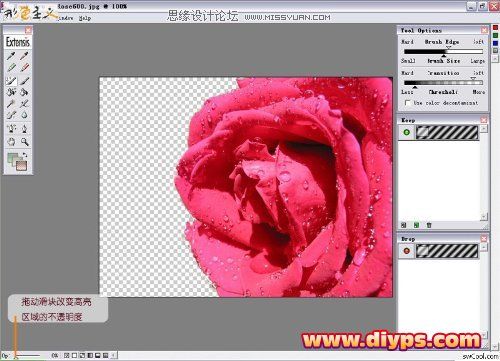
Task: Select the plain Bucket fill tool
Action: 24,92
